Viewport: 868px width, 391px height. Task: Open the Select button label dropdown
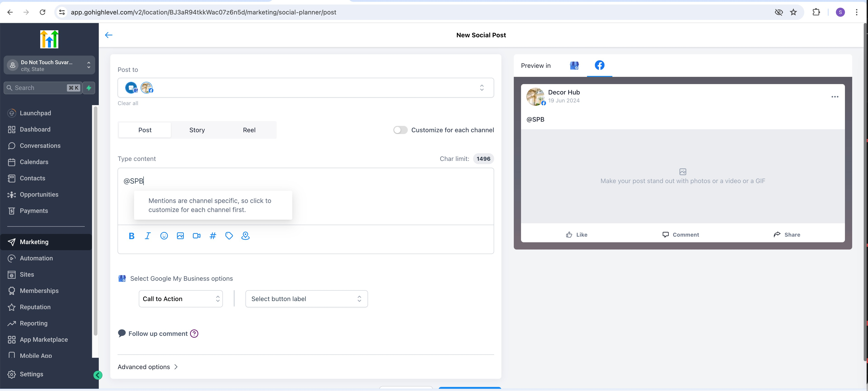306,299
